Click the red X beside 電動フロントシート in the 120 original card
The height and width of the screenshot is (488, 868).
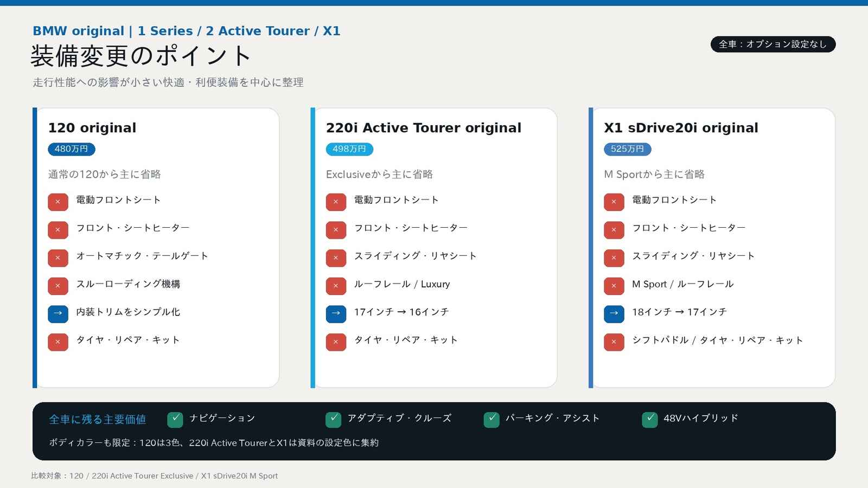(58, 202)
